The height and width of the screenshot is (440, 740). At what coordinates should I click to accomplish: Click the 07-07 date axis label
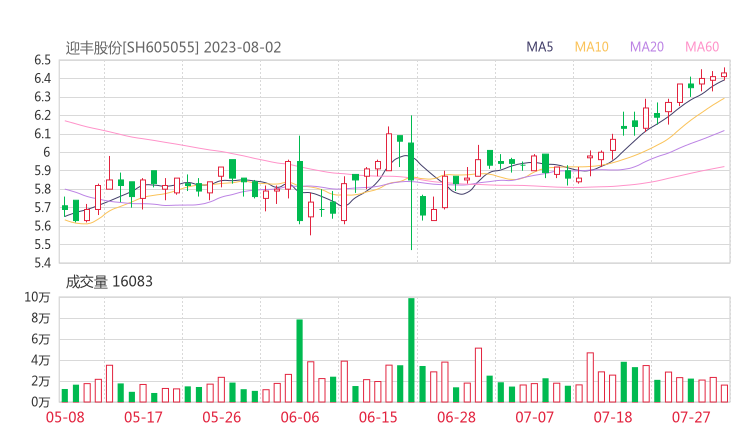point(534,417)
